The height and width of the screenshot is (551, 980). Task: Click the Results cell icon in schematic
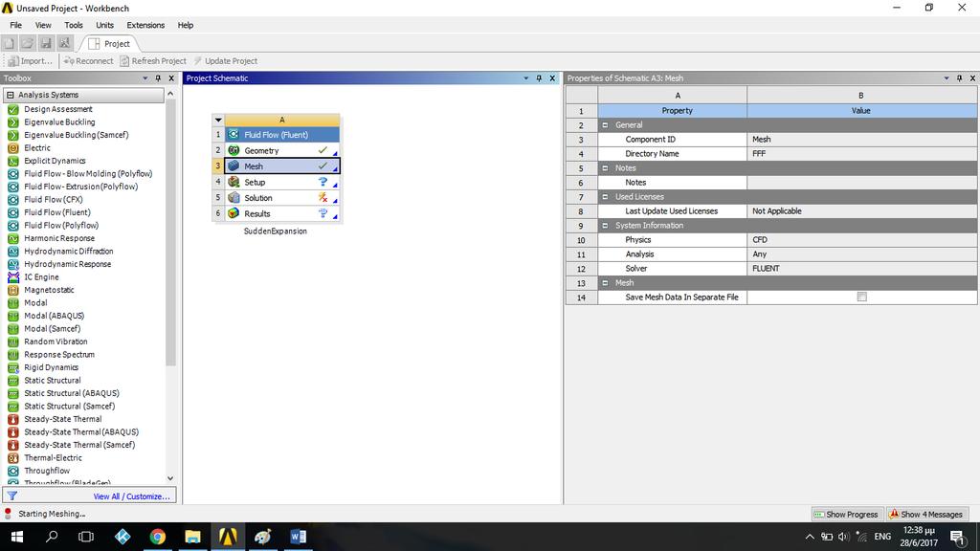point(234,213)
